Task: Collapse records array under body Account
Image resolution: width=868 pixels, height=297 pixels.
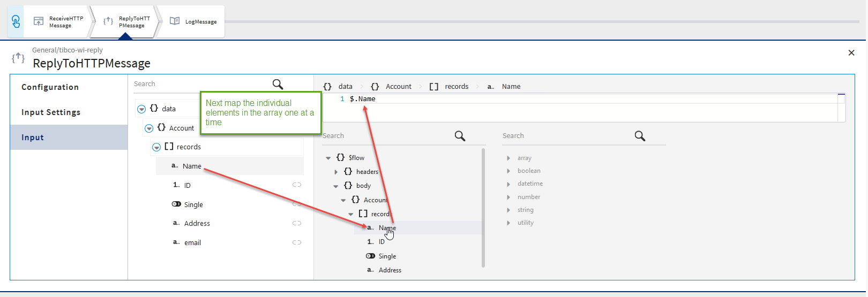Action: [351, 214]
